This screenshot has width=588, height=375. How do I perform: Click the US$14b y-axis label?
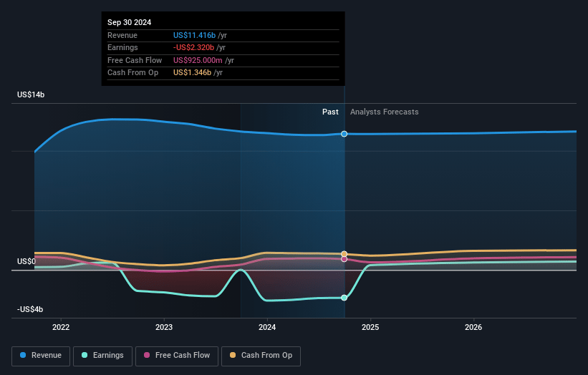tap(31, 94)
